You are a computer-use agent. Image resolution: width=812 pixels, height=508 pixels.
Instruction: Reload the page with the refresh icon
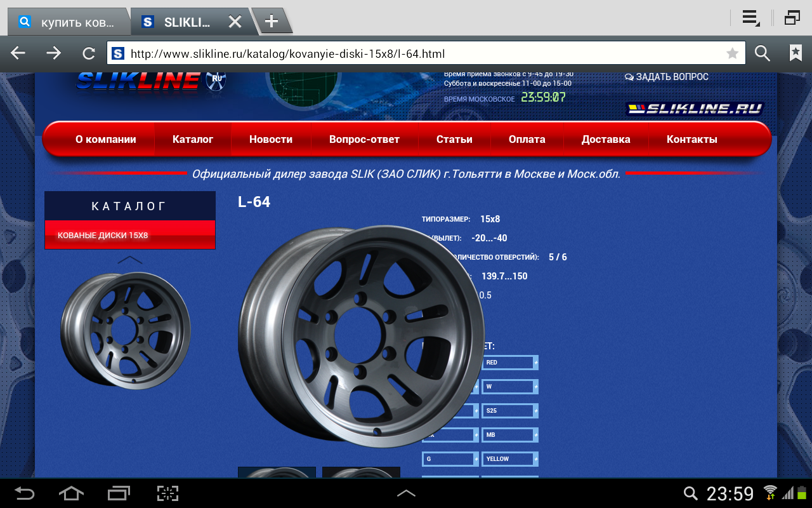[x=89, y=53]
